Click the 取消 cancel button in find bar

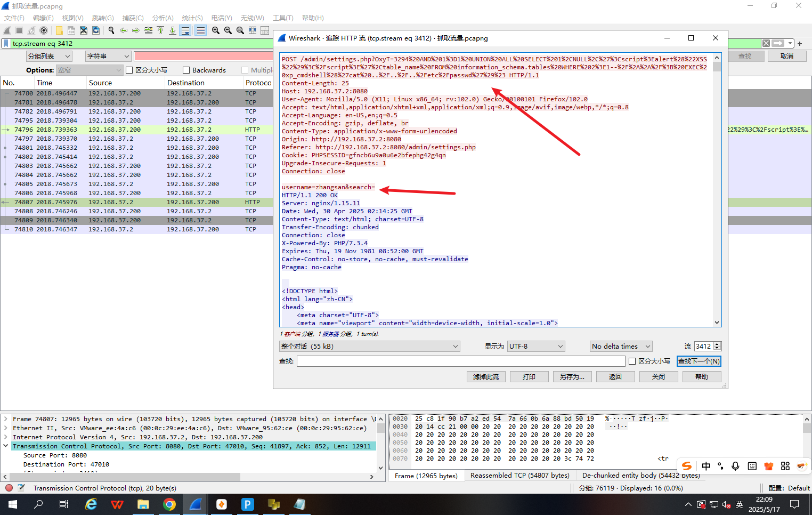787,57
